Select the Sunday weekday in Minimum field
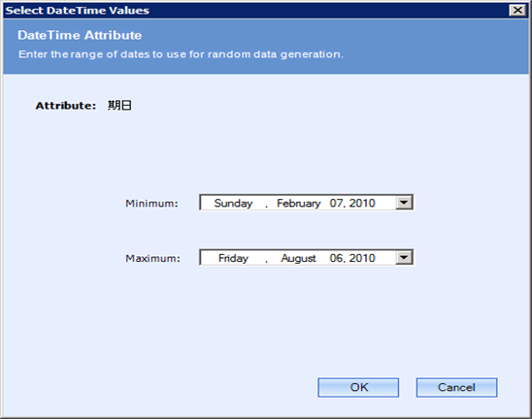 [233, 203]
